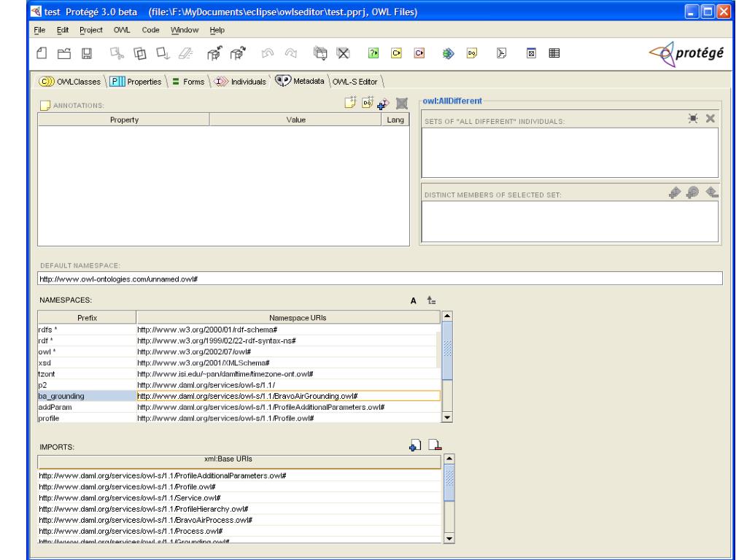Click the copy toolbar icon
This screenshot has height=560, width=747.
(x=140, y=52)
